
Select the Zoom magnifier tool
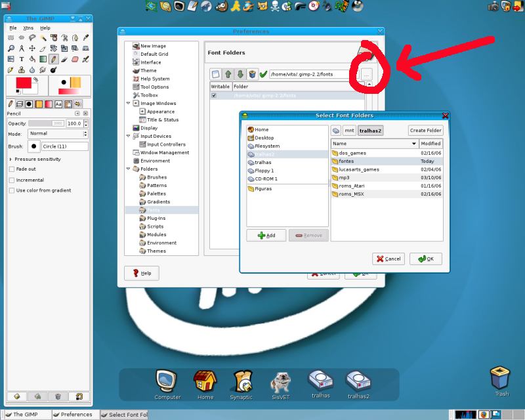point(10,49)
